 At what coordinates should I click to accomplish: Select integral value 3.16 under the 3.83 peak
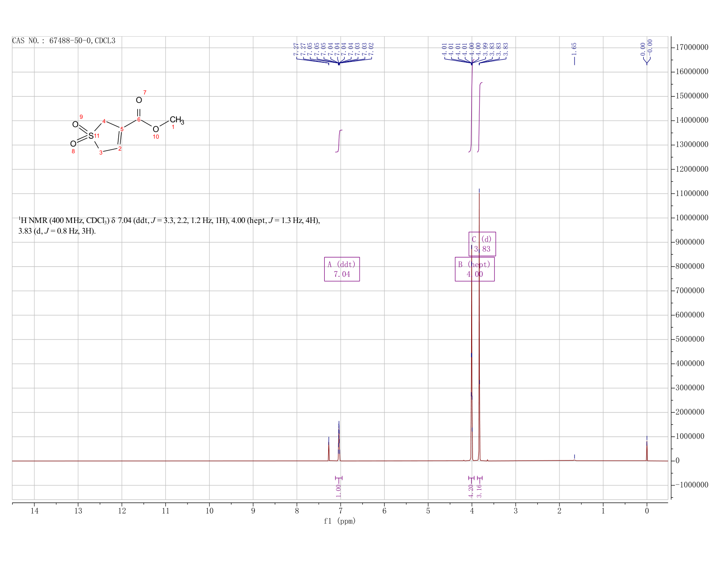(x=480, y=490)
